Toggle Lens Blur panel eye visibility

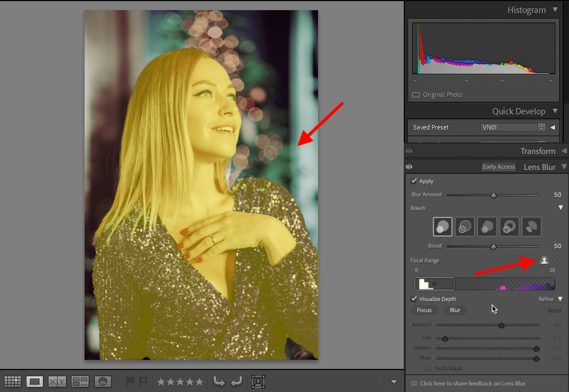tap(409, 167)
